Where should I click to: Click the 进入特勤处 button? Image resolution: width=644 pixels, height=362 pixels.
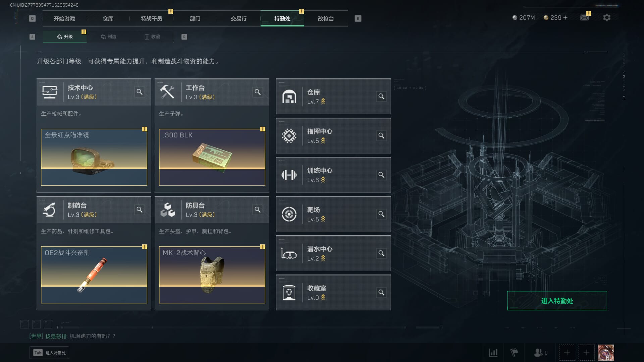click(x=557, y=301)
